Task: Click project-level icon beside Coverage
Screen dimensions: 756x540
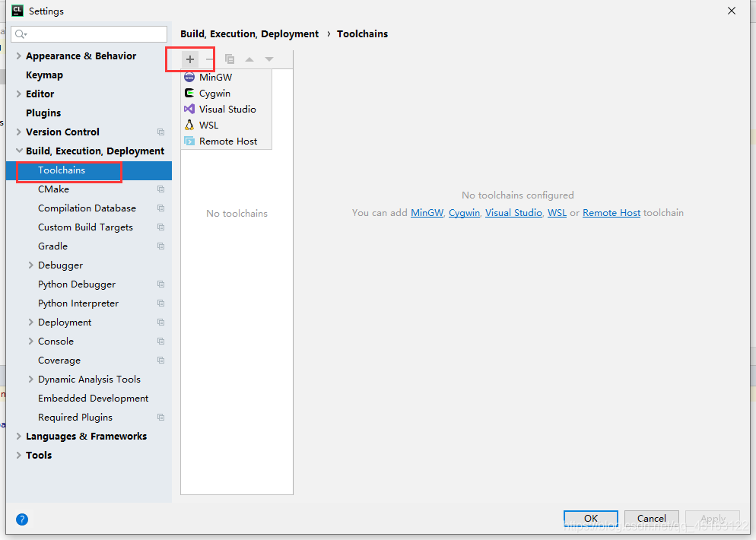Action: click(x=161, y=361)
